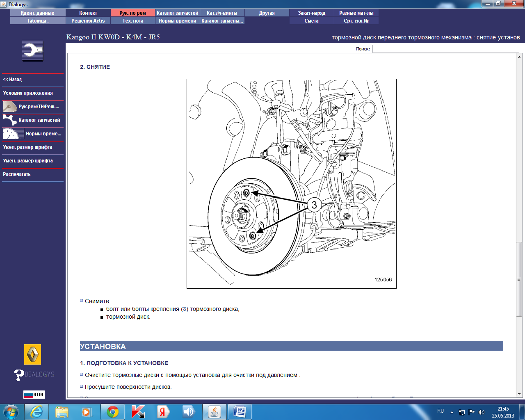Open the Решения Actis tab
525x420 pixels.
coord(88,21)
